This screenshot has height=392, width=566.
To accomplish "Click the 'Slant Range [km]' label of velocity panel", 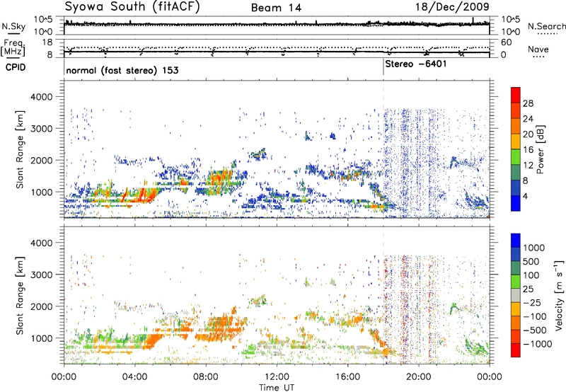I will click(20, 296).
